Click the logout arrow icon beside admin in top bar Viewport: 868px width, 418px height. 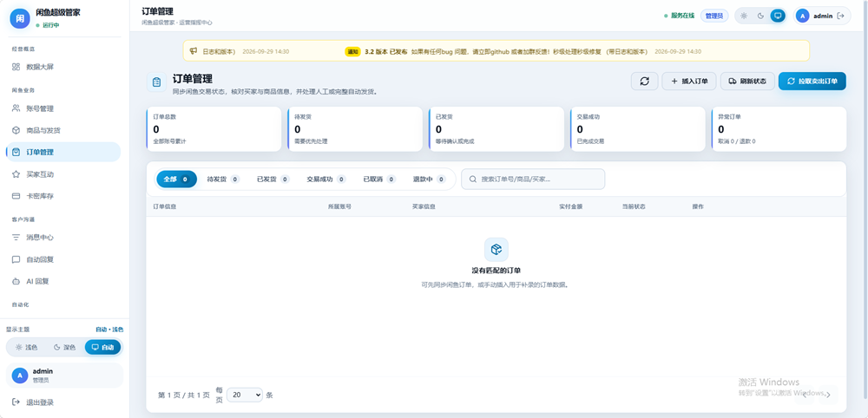point(841,16)
